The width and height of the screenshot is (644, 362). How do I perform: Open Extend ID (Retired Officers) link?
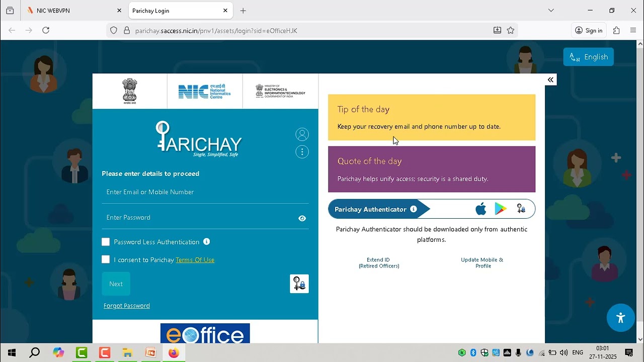tap(379, 263)
